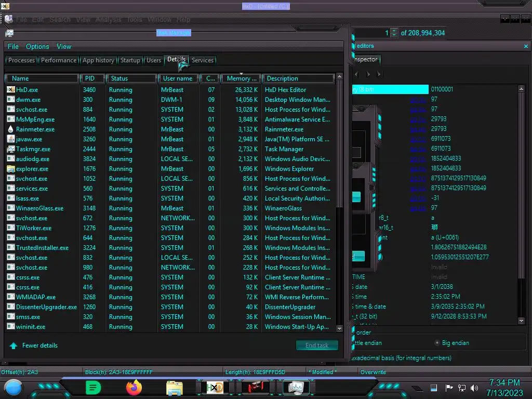Select the Data inspector tab
The image size is (532, 399).
(365, 59)
